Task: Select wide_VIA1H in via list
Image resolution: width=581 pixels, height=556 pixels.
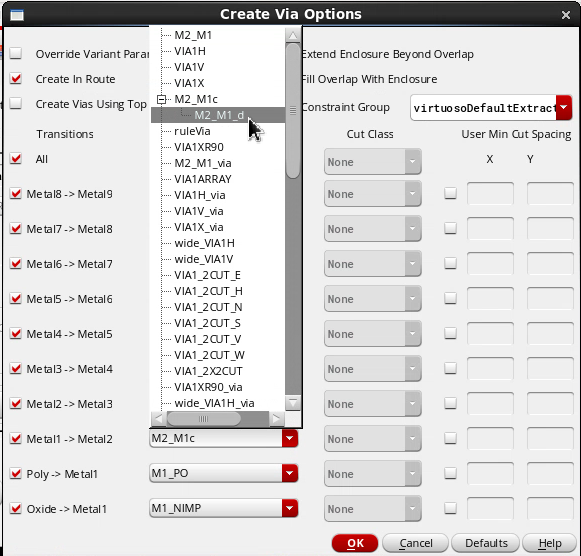Action: click(x=204, y=243)
